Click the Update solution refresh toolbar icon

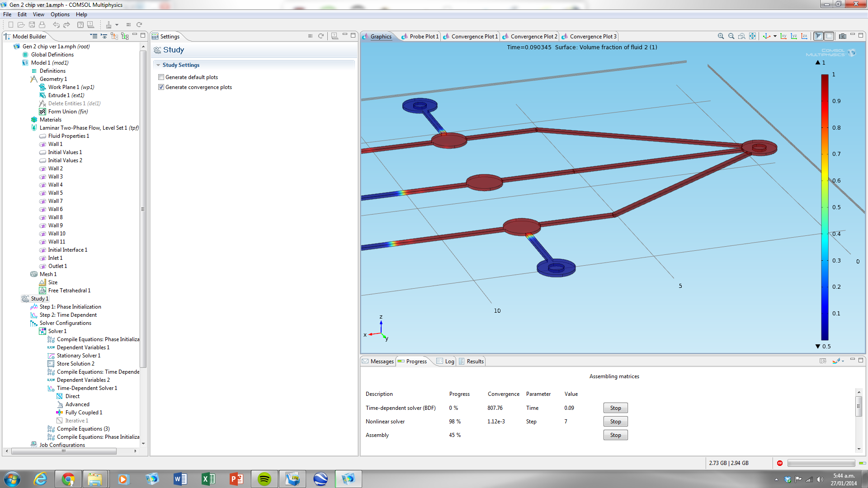(x=139, y=25)
